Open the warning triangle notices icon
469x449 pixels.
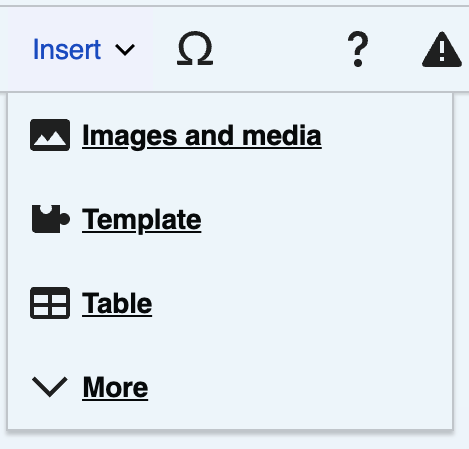[x=442, y=49]
